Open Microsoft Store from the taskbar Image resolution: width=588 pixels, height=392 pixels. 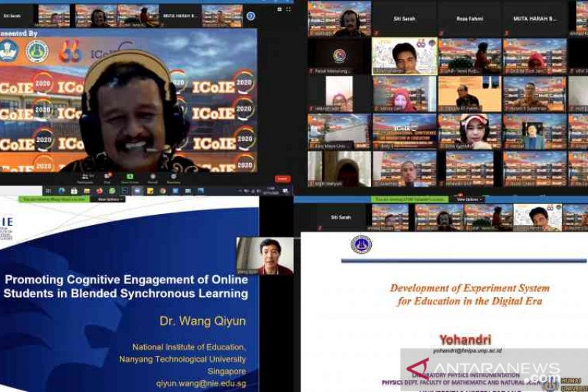coord(74,191)
